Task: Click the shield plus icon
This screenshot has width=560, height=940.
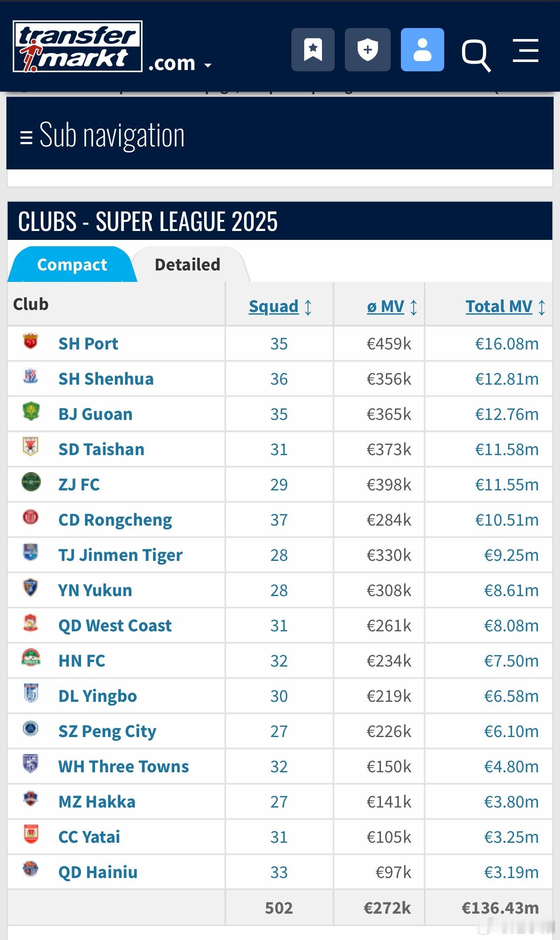Action: (x=367, y=50)
